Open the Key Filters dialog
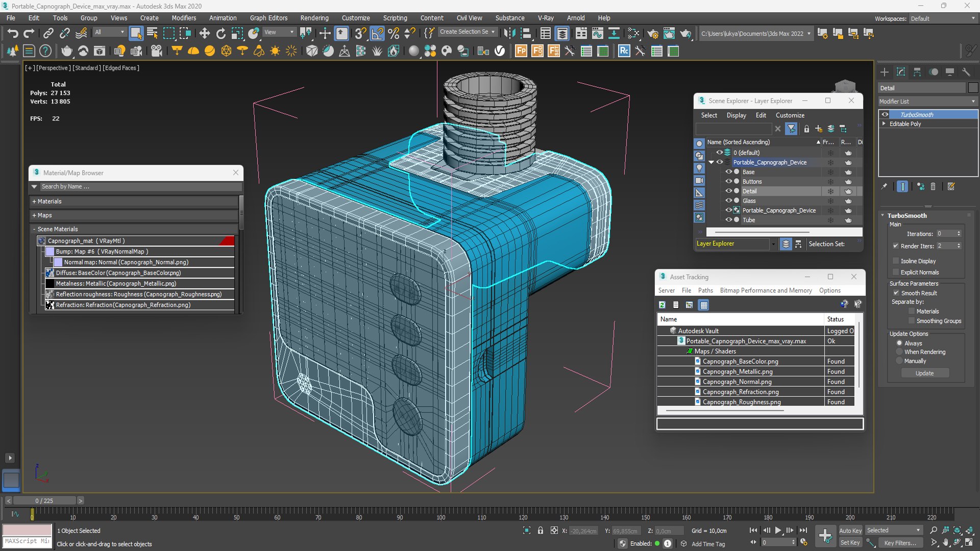Screen dimensions: 980x551 tap(900, 543)
